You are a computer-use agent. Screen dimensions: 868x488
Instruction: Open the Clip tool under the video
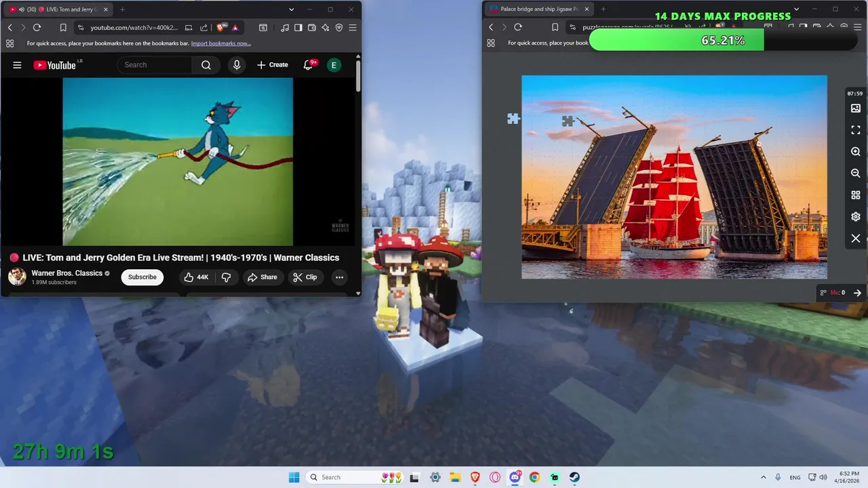tap(305, 277)
